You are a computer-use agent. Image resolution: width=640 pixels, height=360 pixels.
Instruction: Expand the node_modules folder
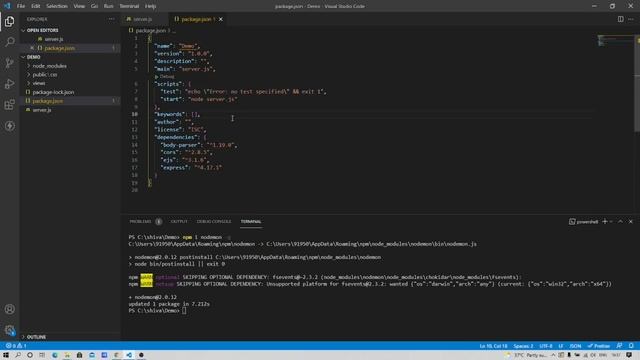pos(49,66)
